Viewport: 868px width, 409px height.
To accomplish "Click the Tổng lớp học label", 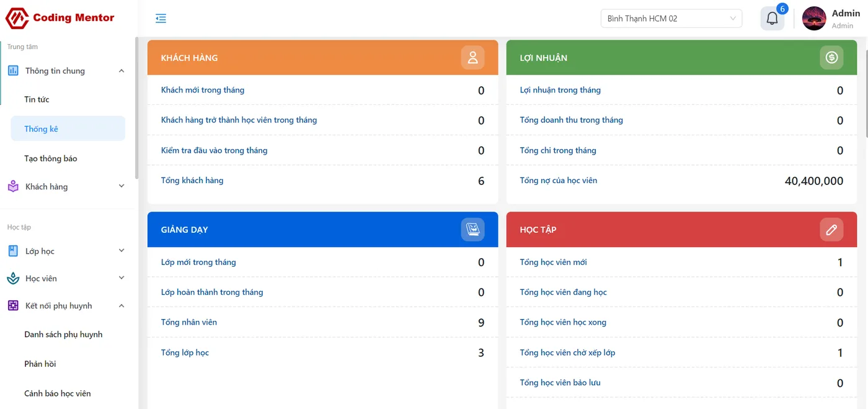I will 185,353.
